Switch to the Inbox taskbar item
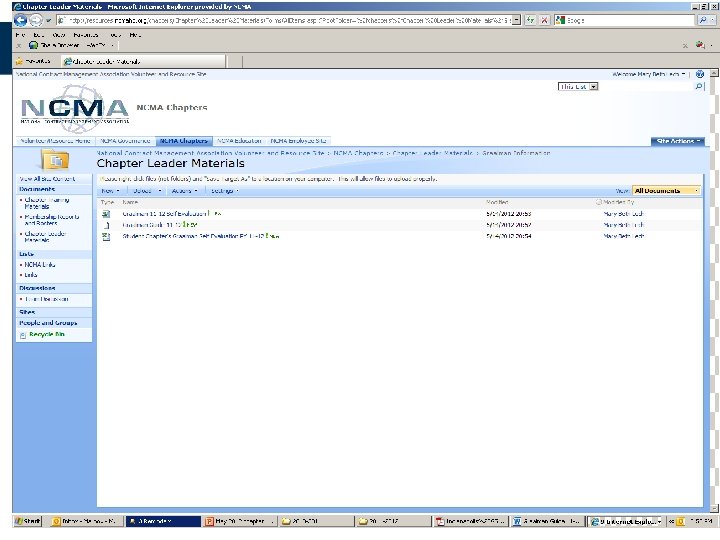 pos(85,521)
